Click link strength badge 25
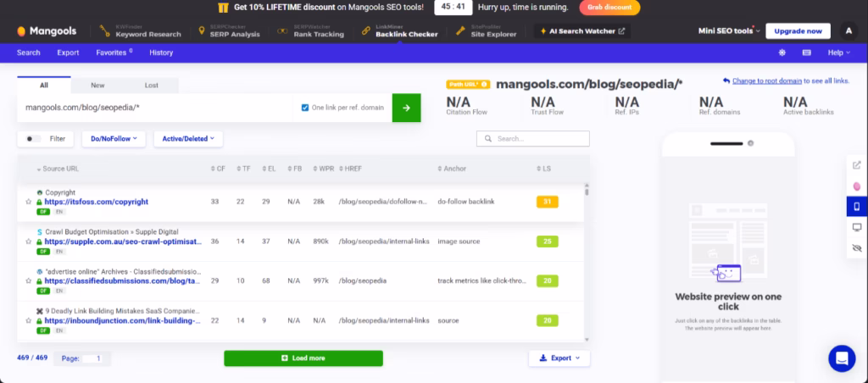The height and width of the screenshot is (383, 868). (x=548, y=241)
